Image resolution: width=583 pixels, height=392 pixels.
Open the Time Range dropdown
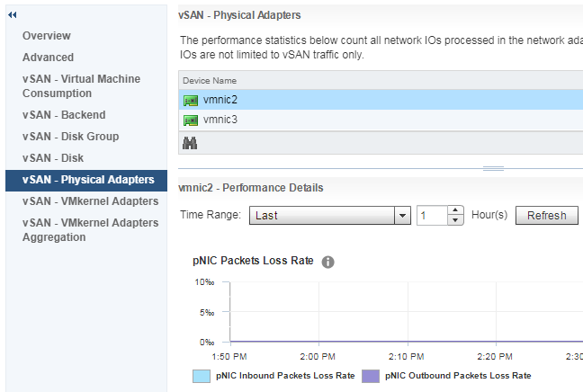click(x=401, y=216)
